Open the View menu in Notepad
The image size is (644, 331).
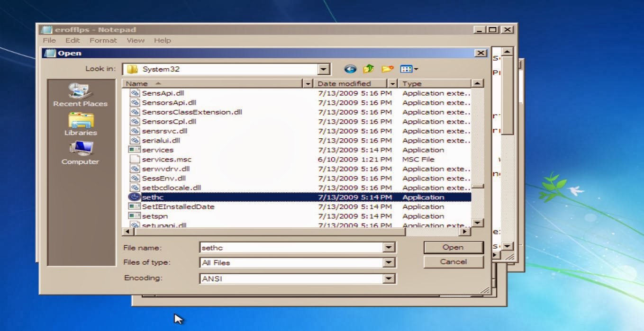(x=136, y=40)
